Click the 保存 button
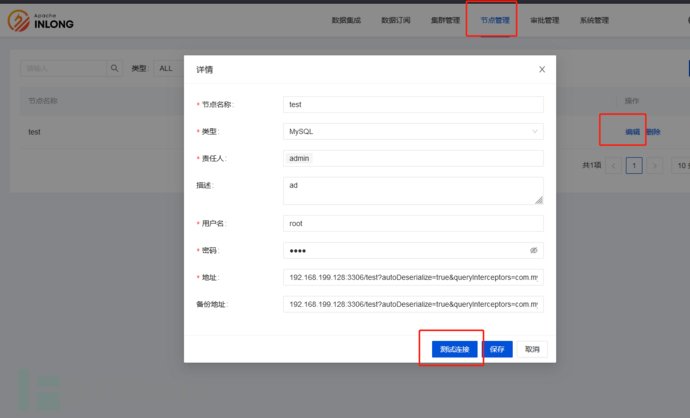The height and width of the screenshot is (418, 690). (498, 349)
